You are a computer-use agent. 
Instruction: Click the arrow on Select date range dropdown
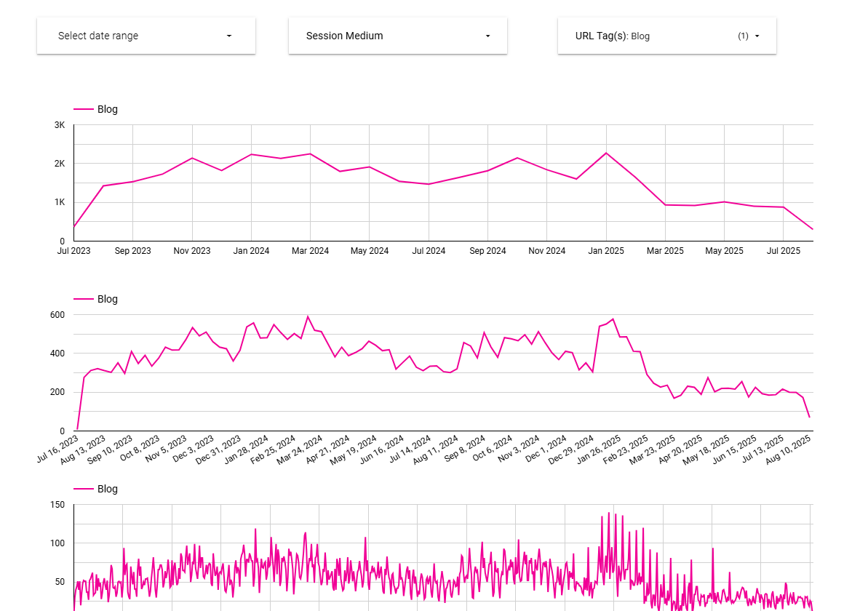pyautogui.click(x=229, y=36)
